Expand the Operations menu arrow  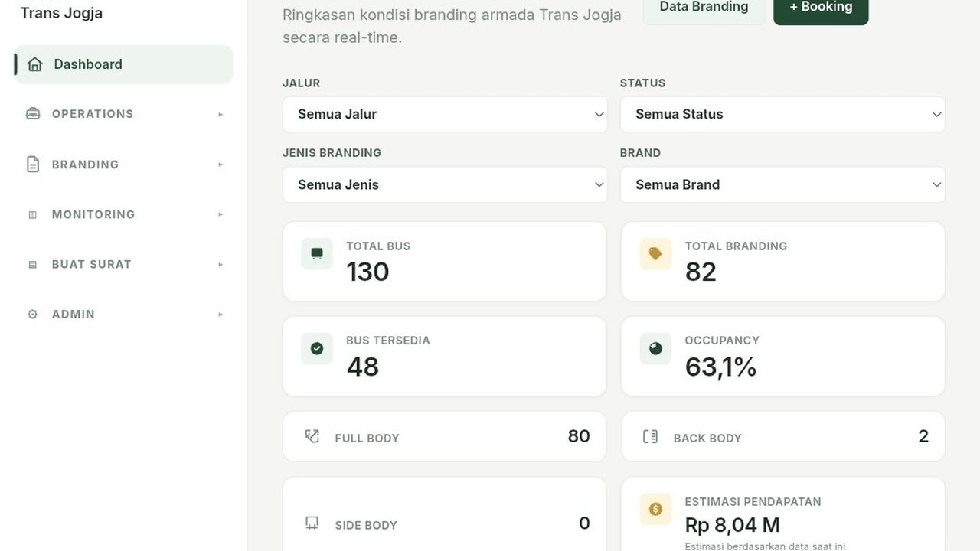220,115
